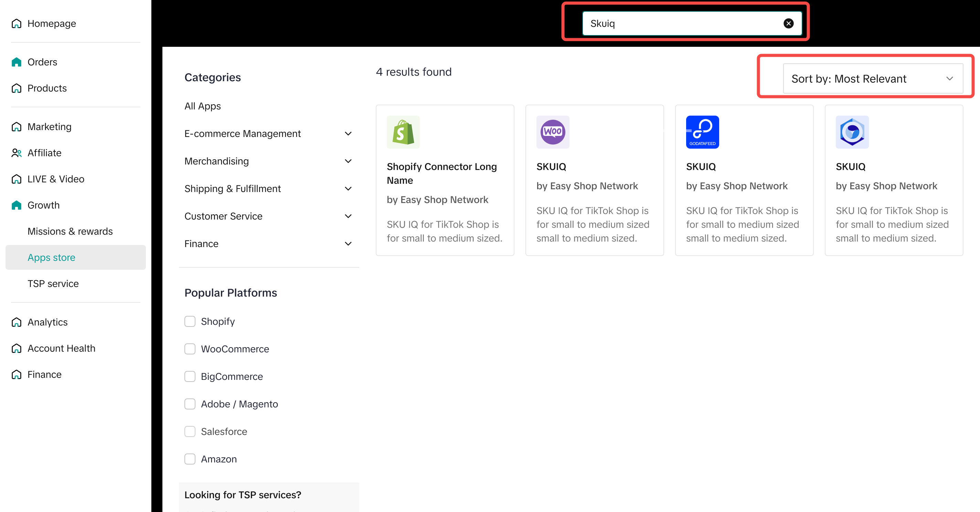The height and width of the screenshot is (512, 980).
Task: Clear the Skuiq search text
Action: click(x=788, y=24)
